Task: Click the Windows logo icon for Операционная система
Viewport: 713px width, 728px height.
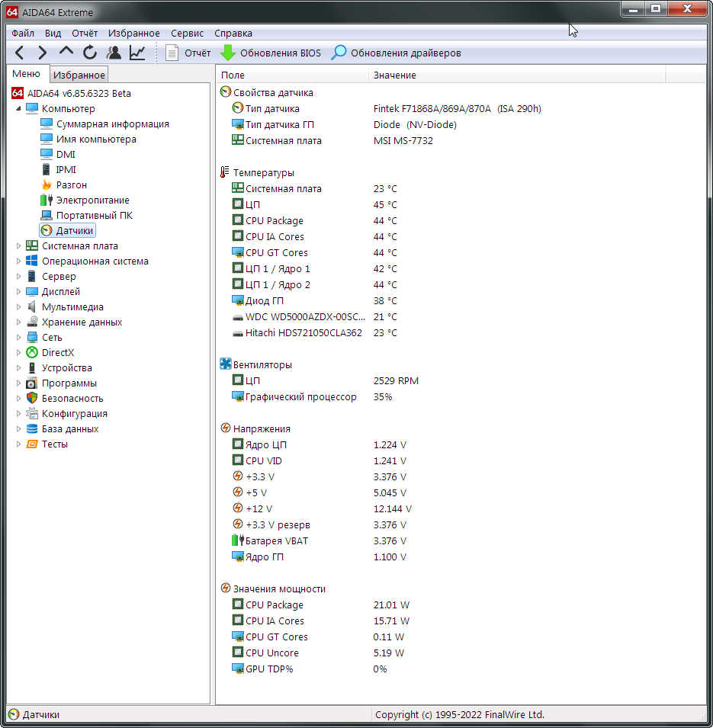Action: pyautogui.click(x=32, y=261)
